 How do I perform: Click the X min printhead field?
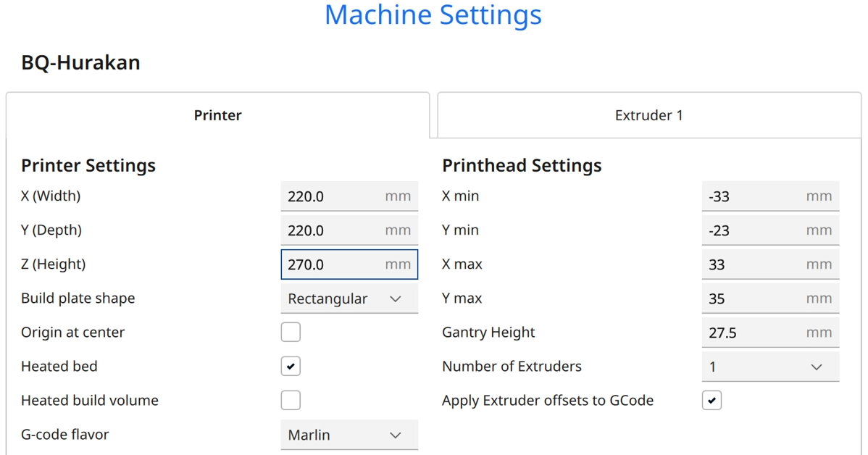[754, 196]
